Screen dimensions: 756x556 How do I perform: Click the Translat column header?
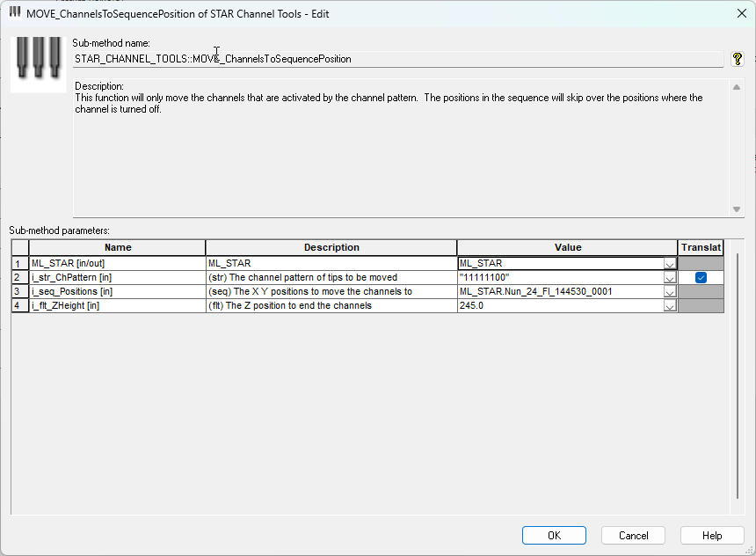click(x=701, y=247)
